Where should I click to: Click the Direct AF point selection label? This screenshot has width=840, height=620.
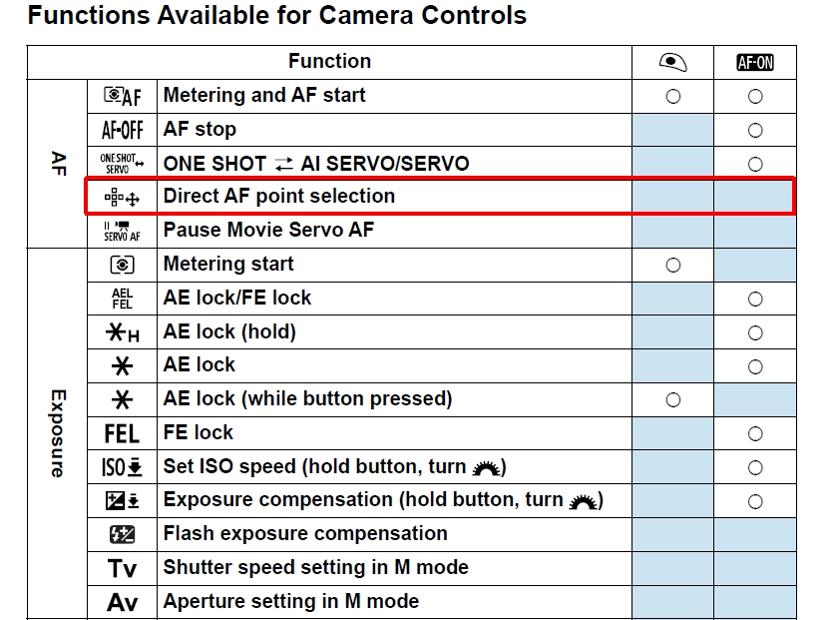[x=279, y=197]
